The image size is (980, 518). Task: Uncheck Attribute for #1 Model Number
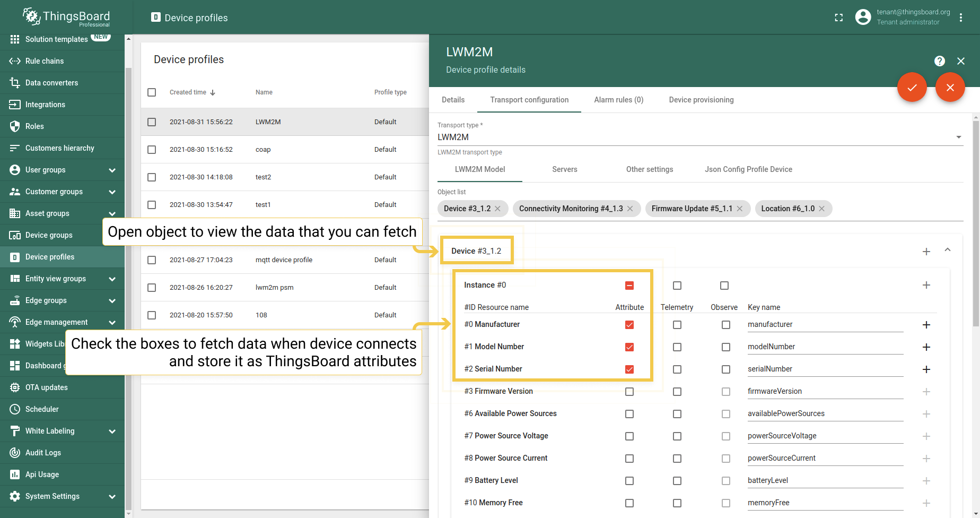pyautogui.click(x=629, y=347)
